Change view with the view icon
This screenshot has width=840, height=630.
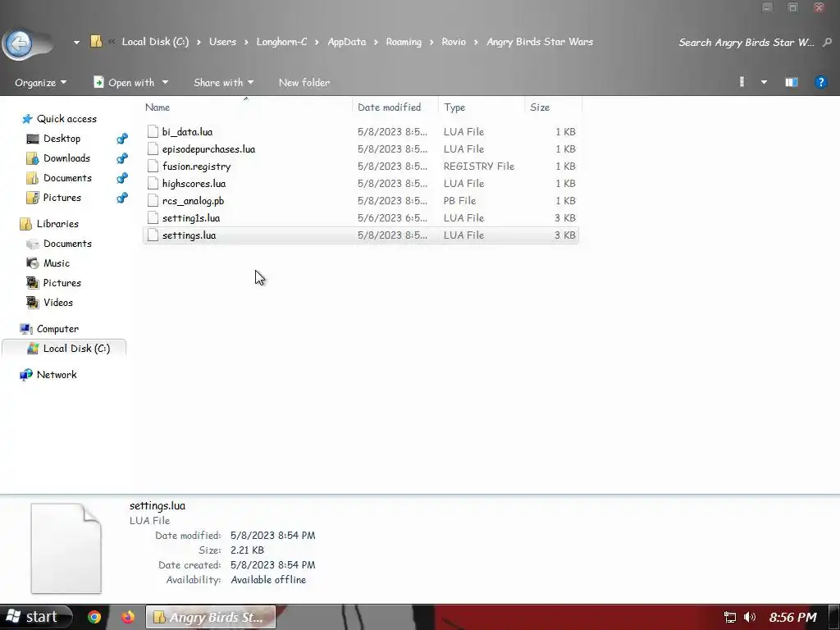pyautogui.click(x=742, y=82)
